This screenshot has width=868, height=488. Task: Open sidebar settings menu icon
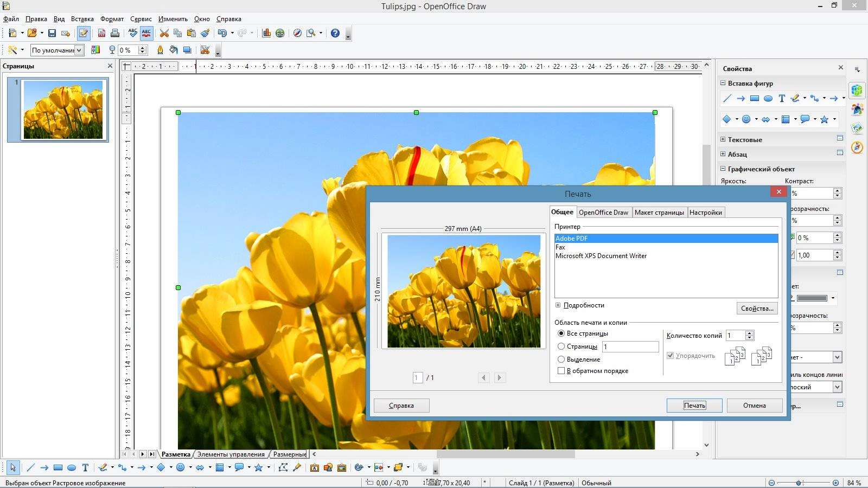[857, 69]
